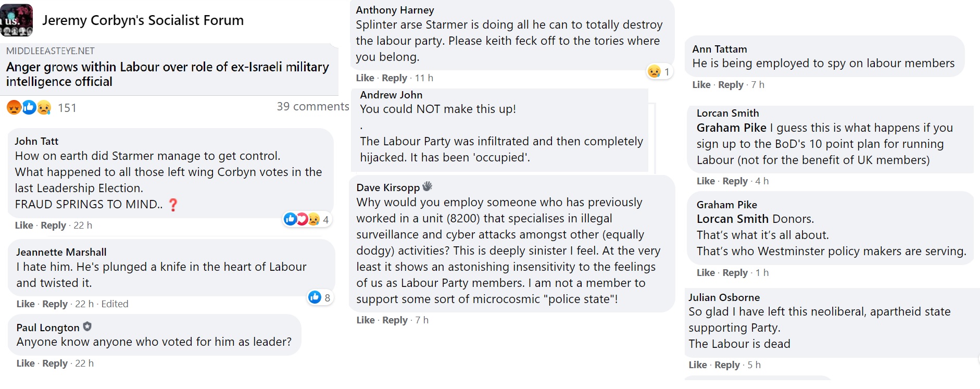Click Paul Longton's shield badge icon

click(x=87, y=327)
